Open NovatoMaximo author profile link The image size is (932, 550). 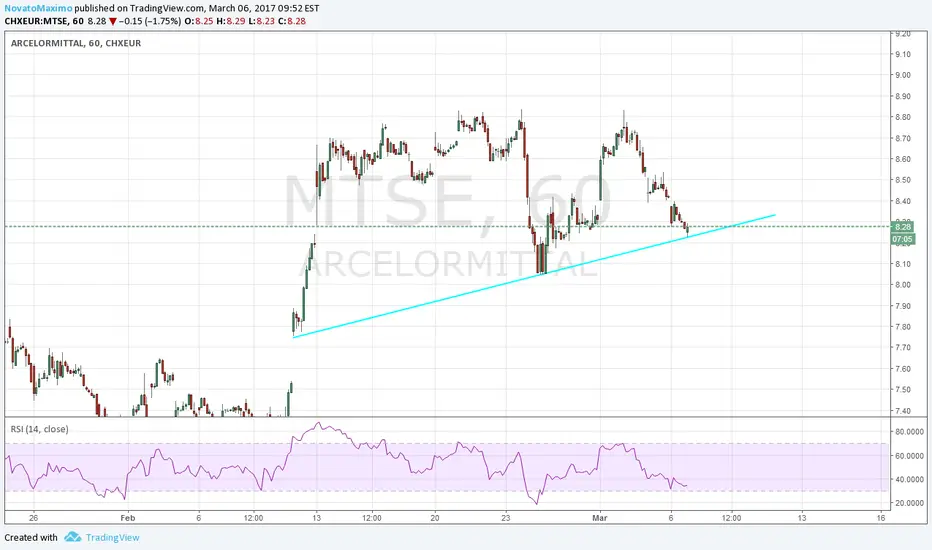point(38,8)
